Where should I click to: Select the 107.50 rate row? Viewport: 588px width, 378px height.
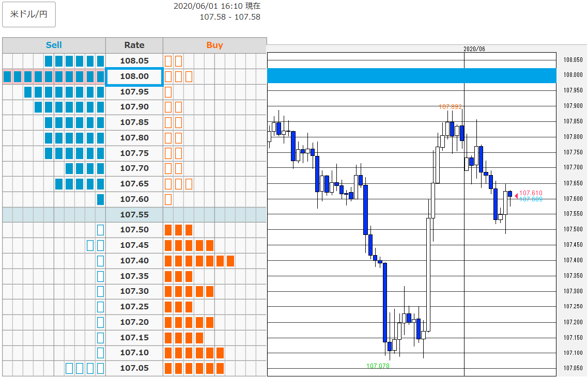coord(134,230)
